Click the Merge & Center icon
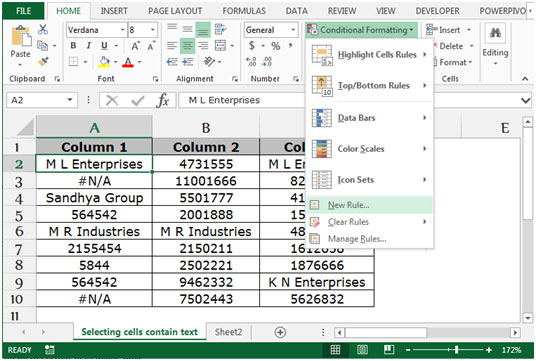 click(220, 46)
